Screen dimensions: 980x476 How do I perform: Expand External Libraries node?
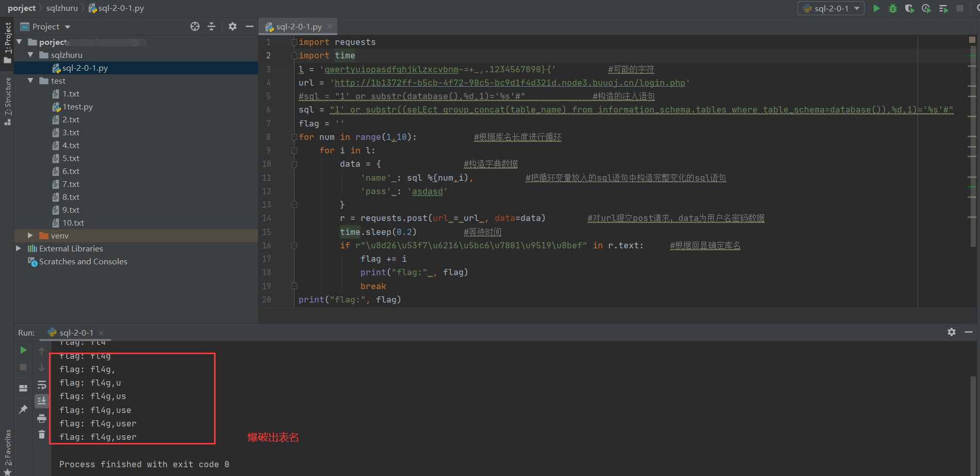coord(19,248)
